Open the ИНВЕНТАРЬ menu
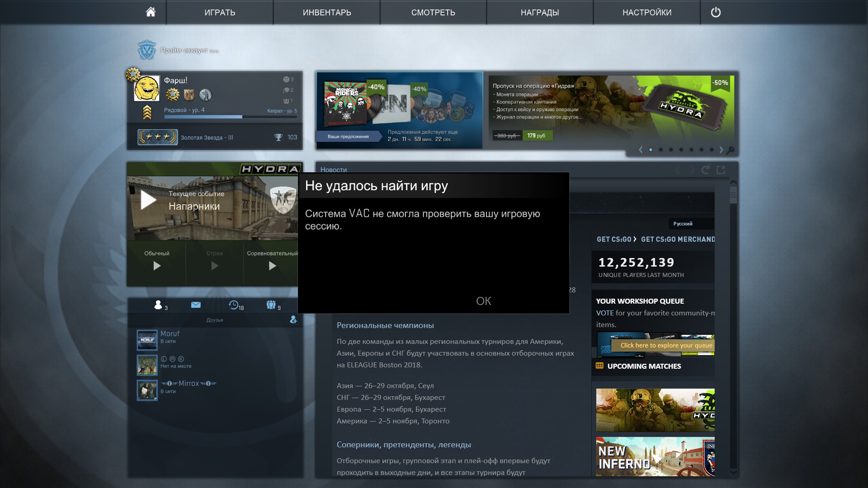Screen dimensions: 868x488 tap(327, 12)
